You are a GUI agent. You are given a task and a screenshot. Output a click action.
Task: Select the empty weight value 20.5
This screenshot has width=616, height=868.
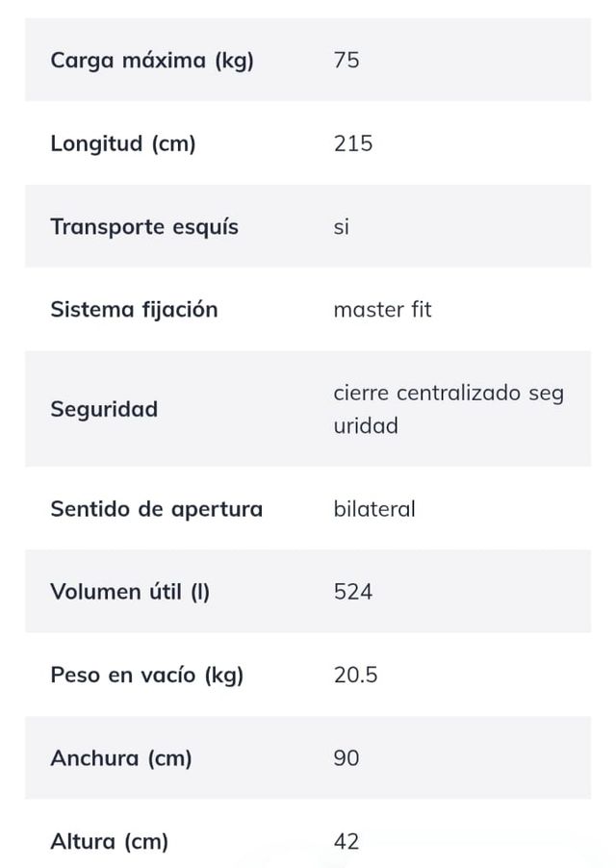tap(355, 676)
